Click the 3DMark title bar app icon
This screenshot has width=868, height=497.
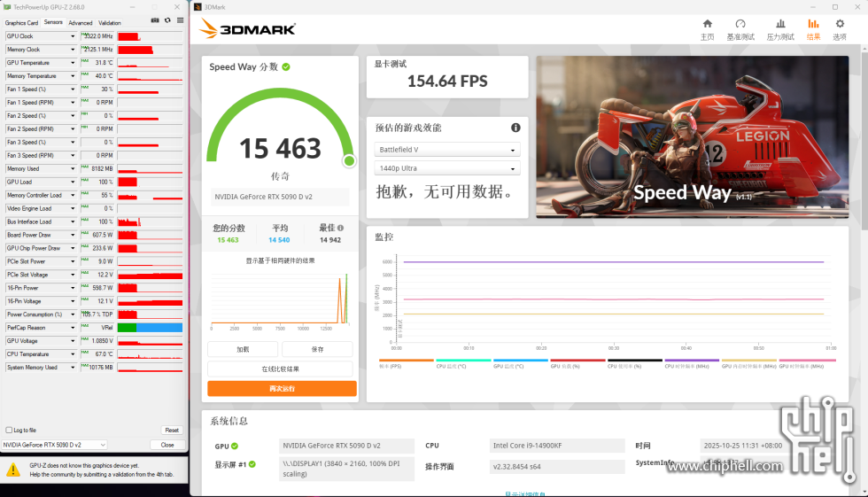198,7
